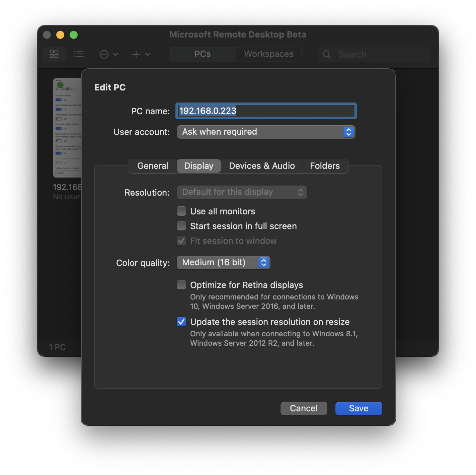Enable Start session in full screen
The height and width of the screenshot is (475, 476).
[181, 226]
